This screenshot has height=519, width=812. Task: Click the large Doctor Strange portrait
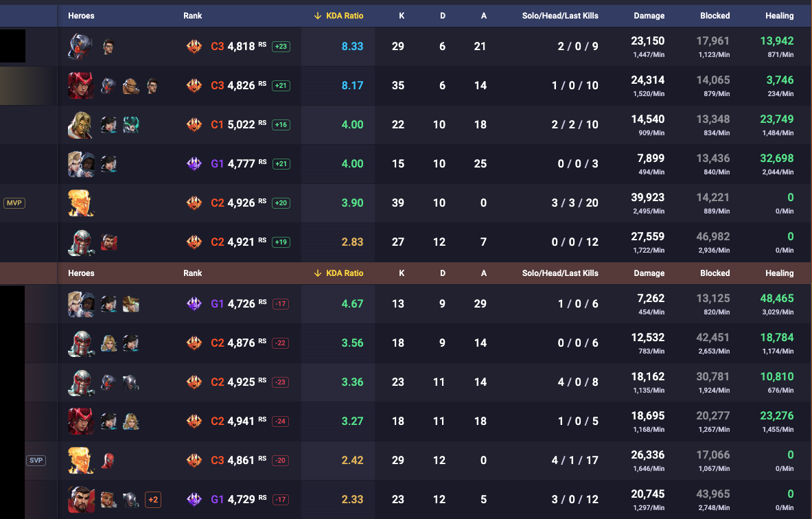point(81,499)
